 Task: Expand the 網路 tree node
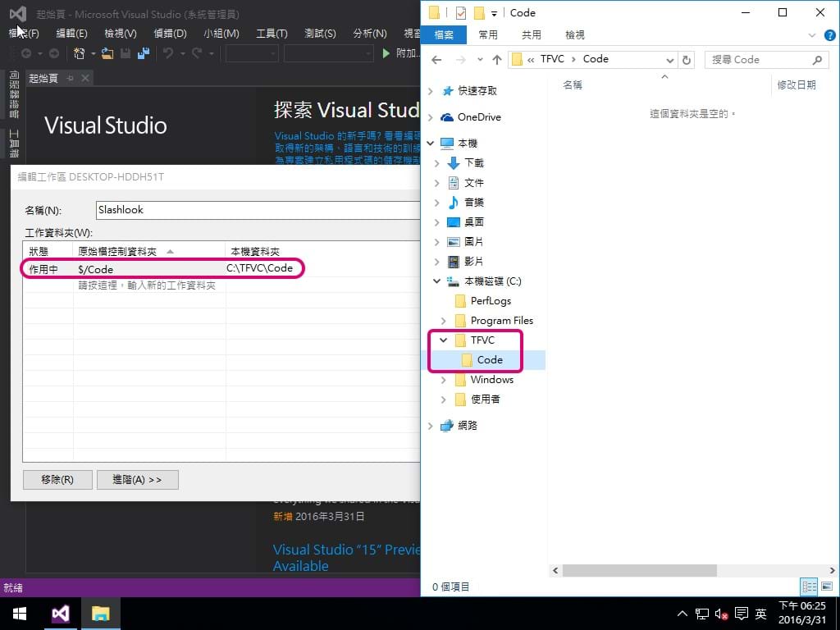click(x=430, y=426)
